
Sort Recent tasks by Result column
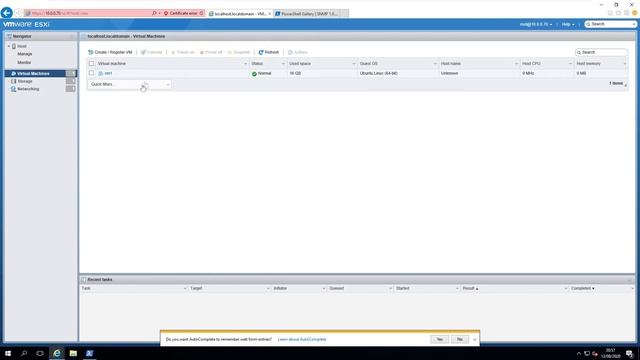[x=470, y=289]
